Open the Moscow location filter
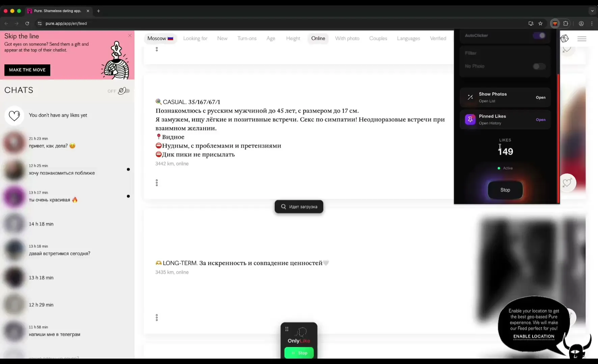Image resolution: width=598 pixels, height=364 pixels. (x=160, y=38)
